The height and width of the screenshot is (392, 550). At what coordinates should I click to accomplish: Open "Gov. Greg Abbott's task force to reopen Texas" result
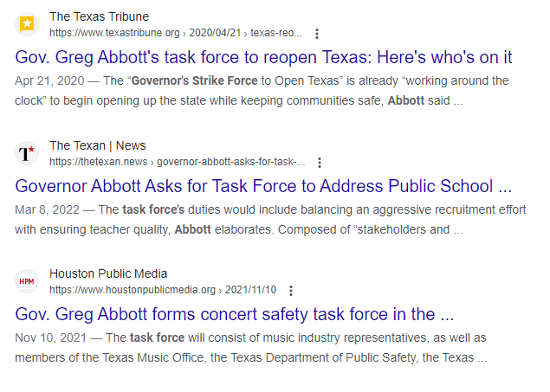[x=264, y=57]
